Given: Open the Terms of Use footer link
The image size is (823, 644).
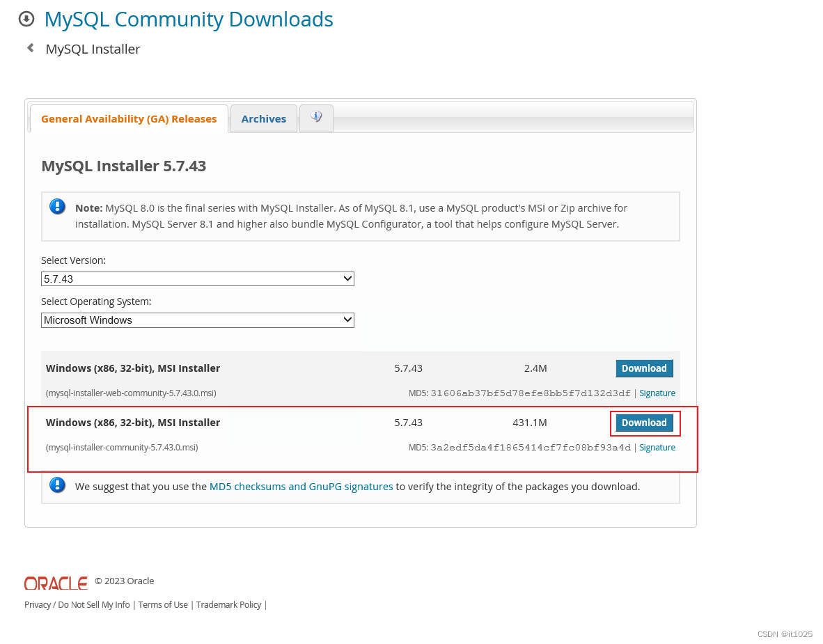Looking at the screenshot, I should click(x=163, y=604).
